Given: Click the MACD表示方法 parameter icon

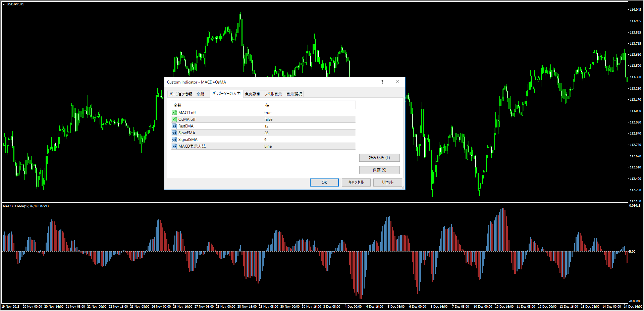Looking at the screenshot, I should tap(174, 146).
